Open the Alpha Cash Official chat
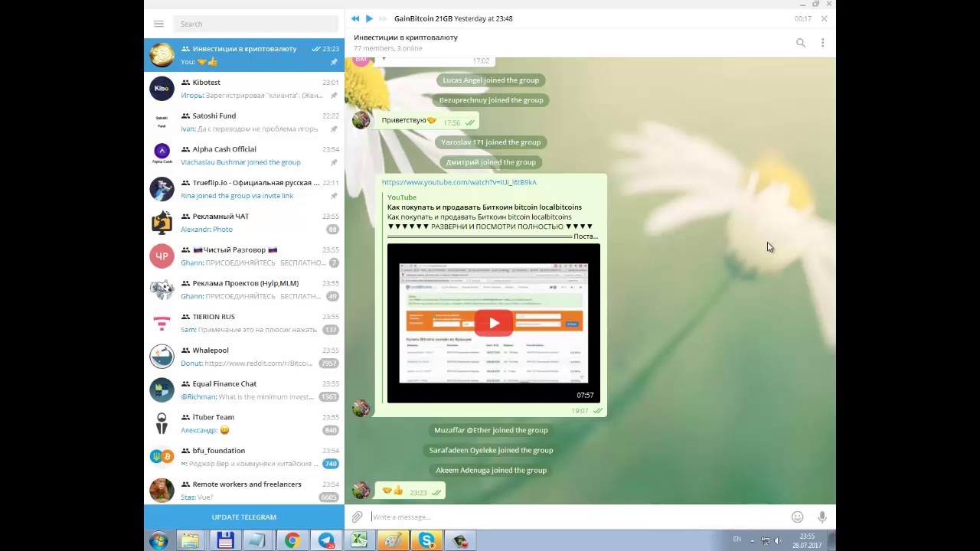The height and width of the screenshot is (551, 980). [244, 155]
